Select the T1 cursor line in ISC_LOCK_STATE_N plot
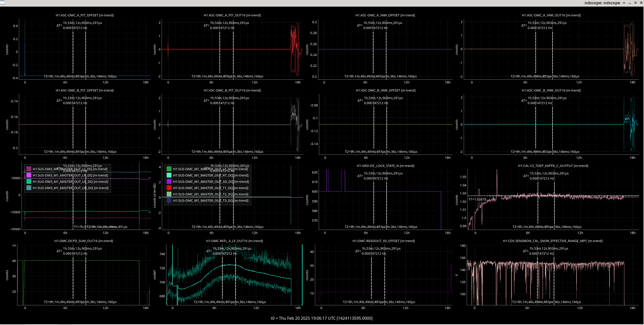Screen dimensions: 644x325 pos(374,199)
